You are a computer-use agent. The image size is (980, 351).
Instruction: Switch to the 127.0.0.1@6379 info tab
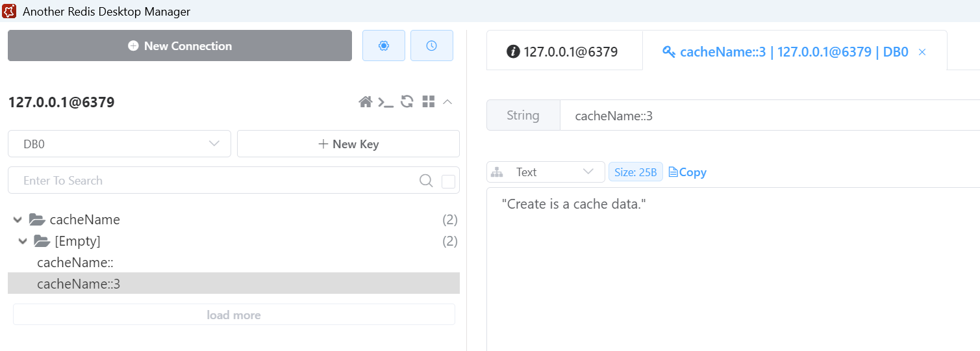click(x=562, y=52)
